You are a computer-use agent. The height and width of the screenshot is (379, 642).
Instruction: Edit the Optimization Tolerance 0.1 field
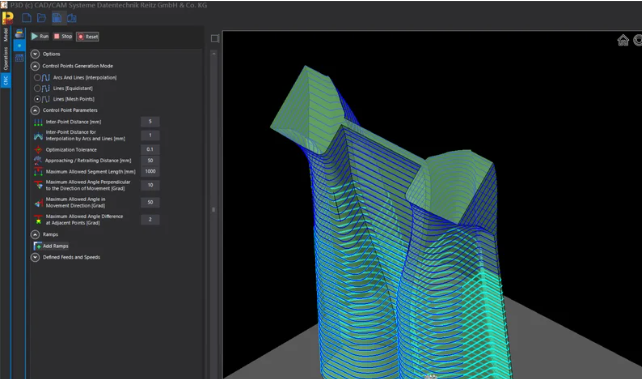point(150,149)
